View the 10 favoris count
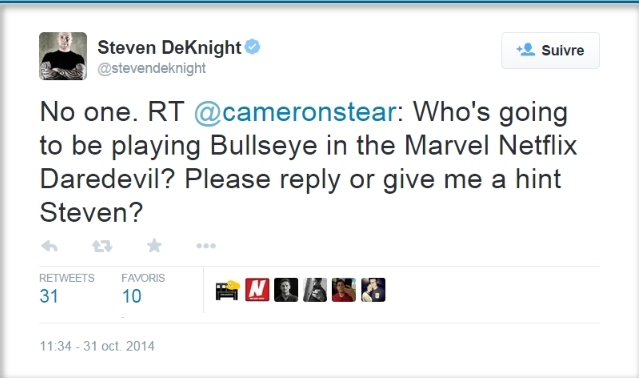The height and width of the screenshot is (378, 639). tap(132, 296)
